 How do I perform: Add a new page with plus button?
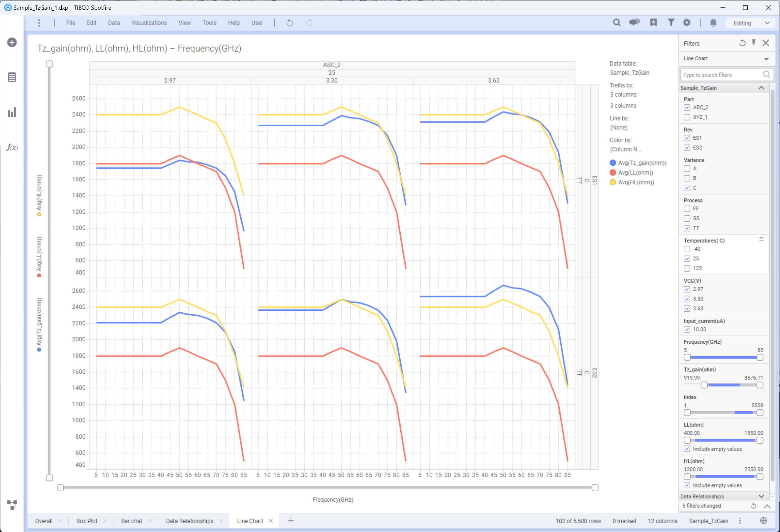(x=291, y=521)
